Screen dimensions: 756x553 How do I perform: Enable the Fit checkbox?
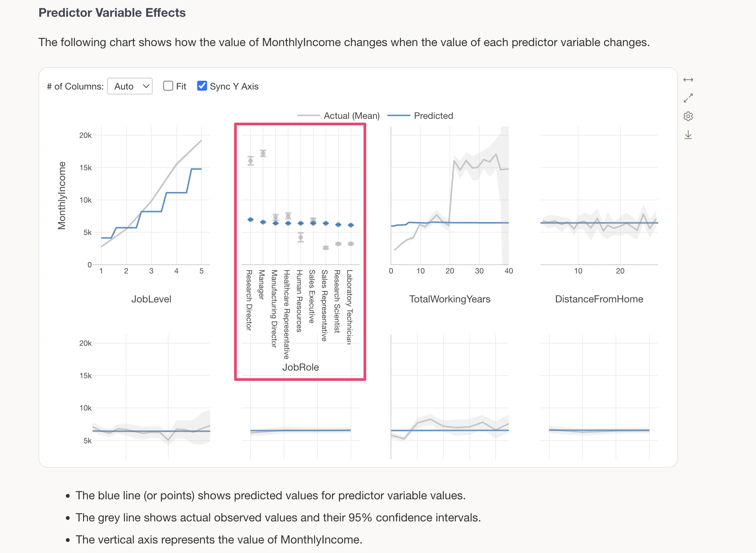click(168, 86)
